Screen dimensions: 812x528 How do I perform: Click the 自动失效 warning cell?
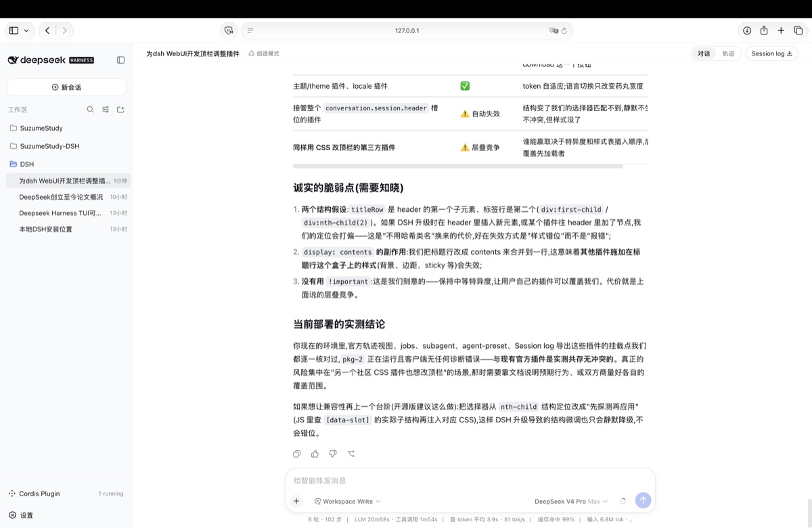pyautogui.click(x=480, y=114)
